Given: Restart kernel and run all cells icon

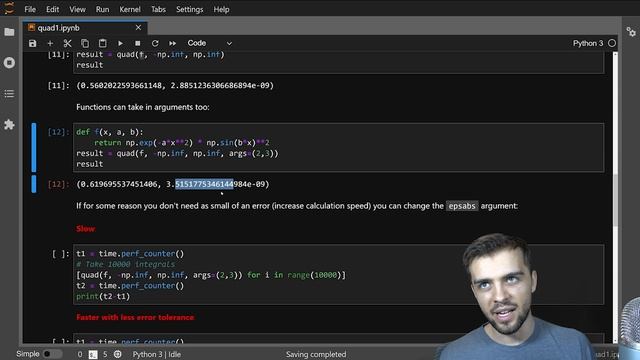Looking at the screenshot, I should coord(173,43).
